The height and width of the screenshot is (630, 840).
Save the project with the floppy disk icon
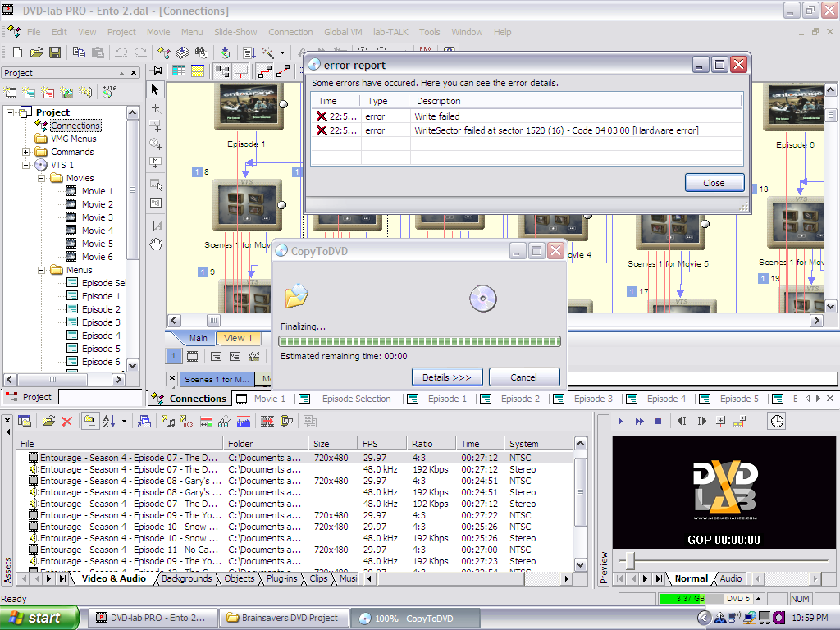click(55, 52)
